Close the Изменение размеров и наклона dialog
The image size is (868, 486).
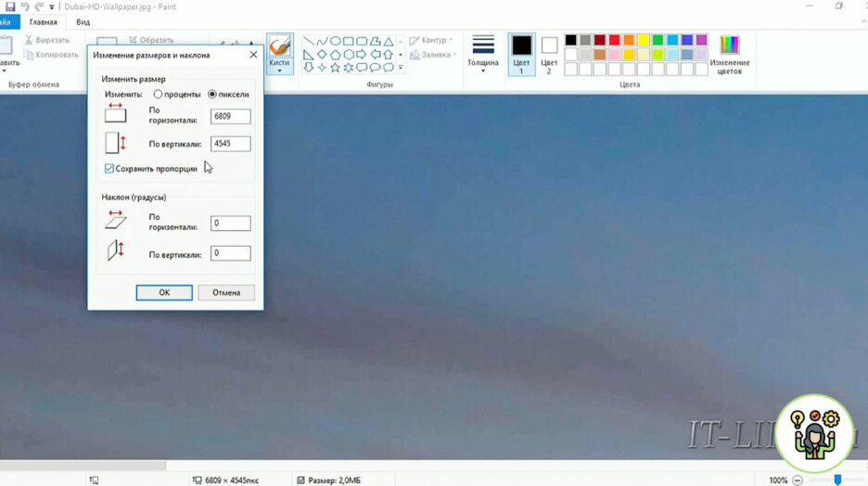pos(253,55)
